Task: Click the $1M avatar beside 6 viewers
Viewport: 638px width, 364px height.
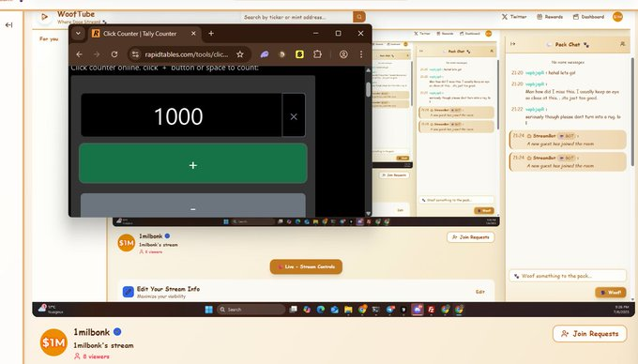Action: 126,243
